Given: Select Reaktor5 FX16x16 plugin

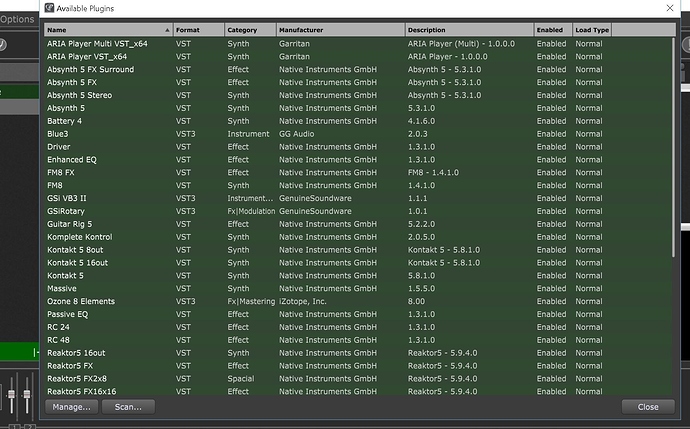Looking at the screenshot, I should point(358,391).
